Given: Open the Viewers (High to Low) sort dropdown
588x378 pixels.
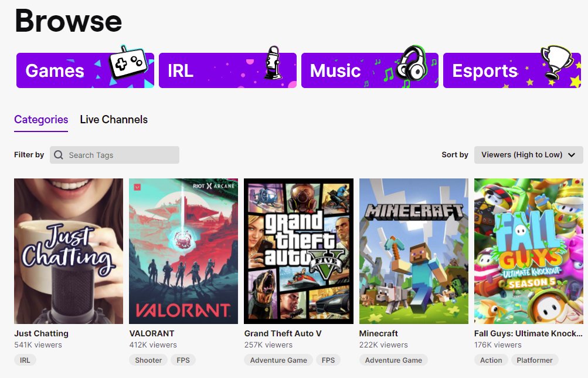Looking at the screenshot, I should pyautogui.click(x=528, y=154).
